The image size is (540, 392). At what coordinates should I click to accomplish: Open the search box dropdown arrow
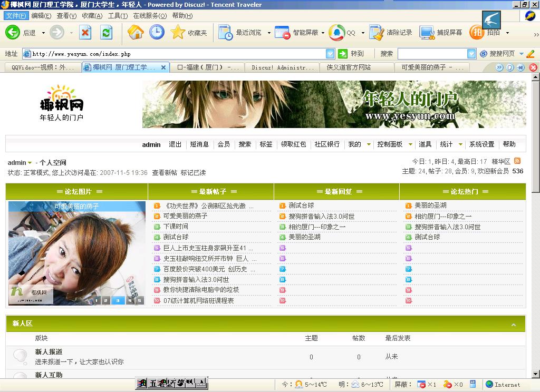point(471,54)
